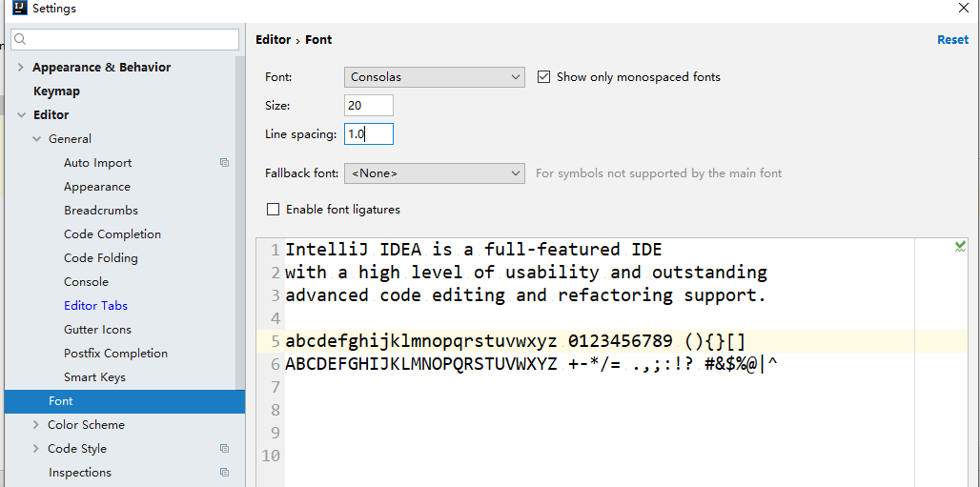Image resolution: width=980 pixels, height=487 pixels.
Task: Click the copy icon beside Inspections
Action: [x=224, y=473]
